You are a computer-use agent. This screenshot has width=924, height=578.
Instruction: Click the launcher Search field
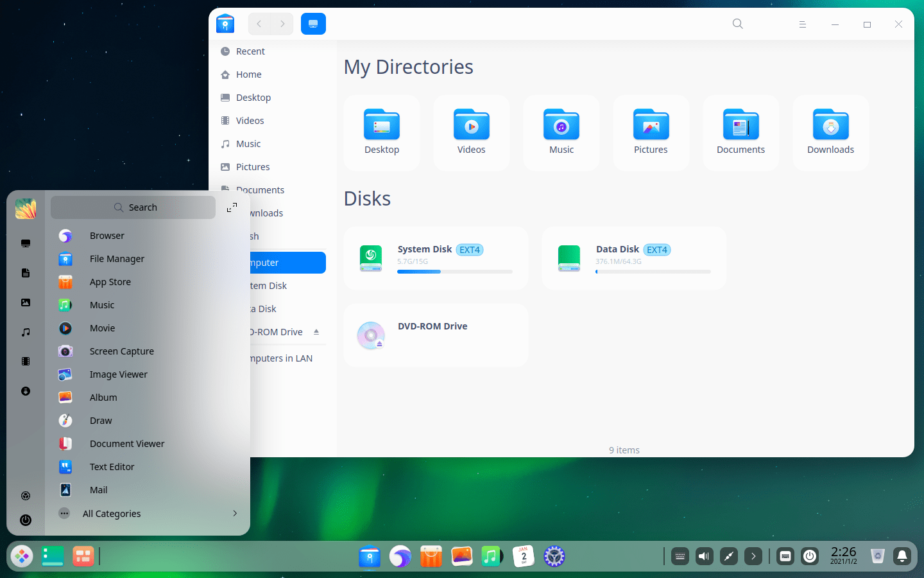pyautogui.click(x=133, y=207)
